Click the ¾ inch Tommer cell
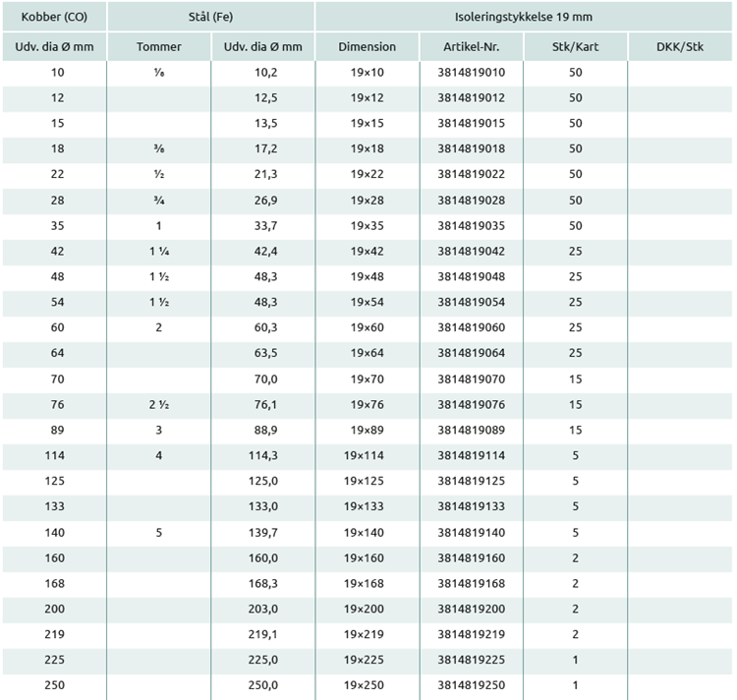Image resolution: width=737 pixels, height=700 pixels. 159,201
